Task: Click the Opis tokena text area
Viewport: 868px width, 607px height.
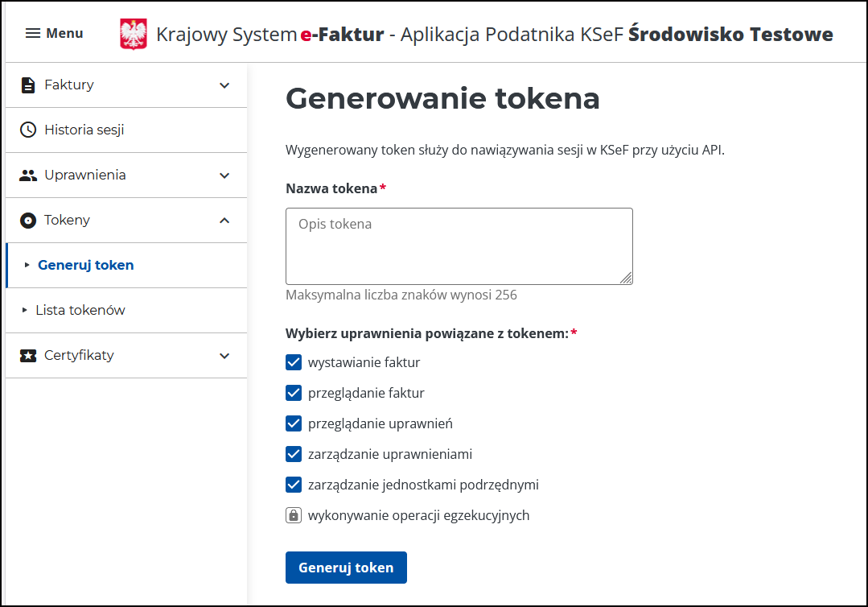Action: (459, 246)
